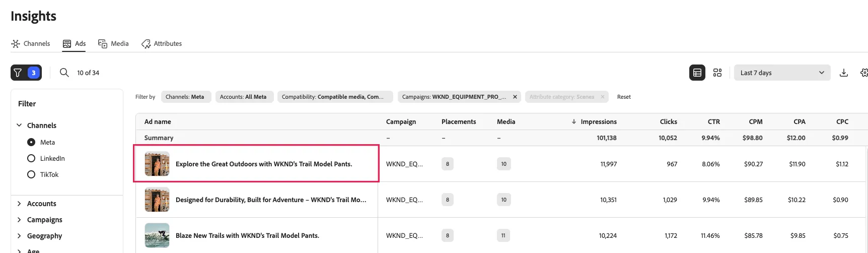Viewport: 868px width, 253px height.
Task: Click the Impressions sort arrow
Action: (573, 121)
